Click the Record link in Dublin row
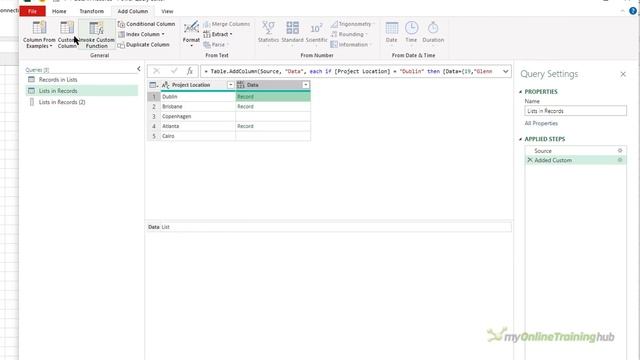The width and height of the screenshot is (640, 360). pyautogui.click(x=245, y=97)
